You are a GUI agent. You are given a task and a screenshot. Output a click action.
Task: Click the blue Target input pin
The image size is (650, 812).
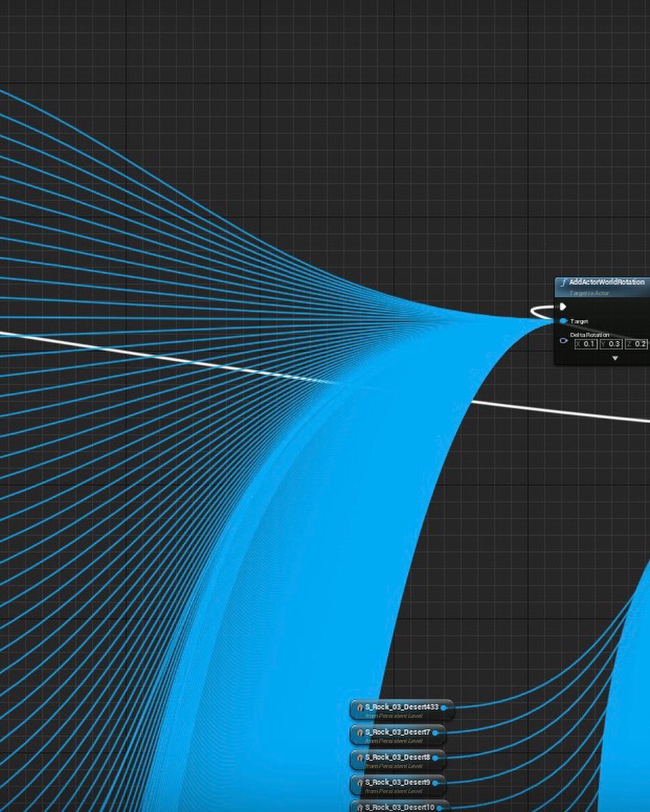[563, 322]
